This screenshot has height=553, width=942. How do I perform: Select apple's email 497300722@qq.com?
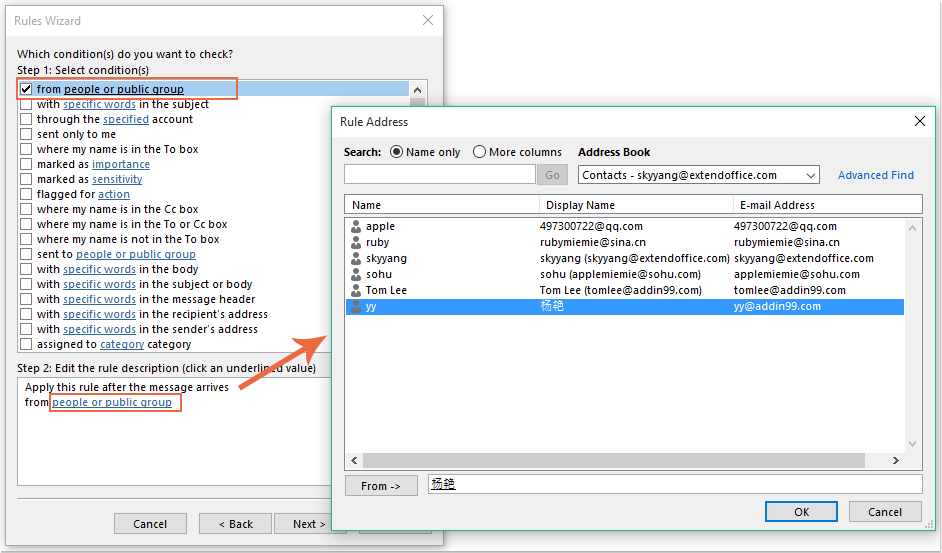tap(785, 227)
